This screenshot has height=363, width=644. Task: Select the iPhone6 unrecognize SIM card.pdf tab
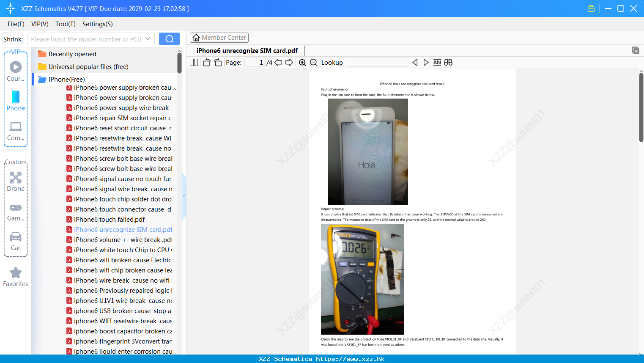point(247,51)
